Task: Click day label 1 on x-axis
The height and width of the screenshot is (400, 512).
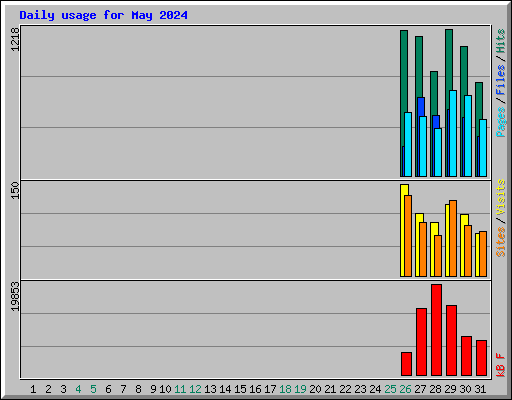Action: coord(33,389)
